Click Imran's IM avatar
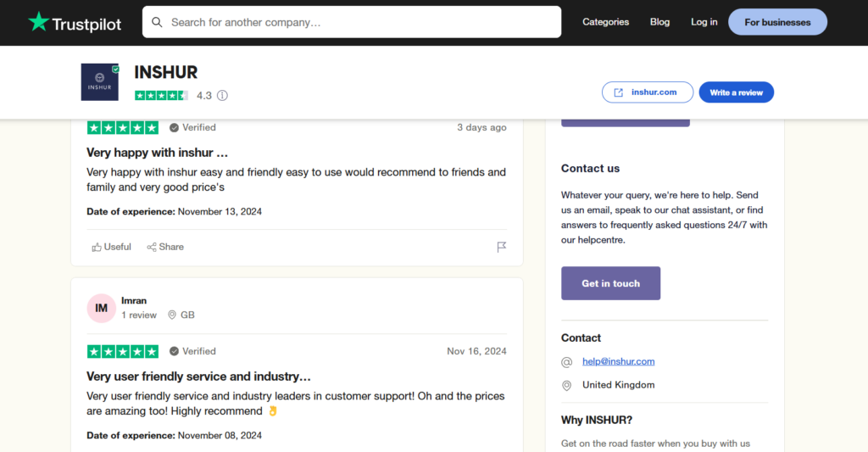 pyautogui.click(x=101, y=308)
